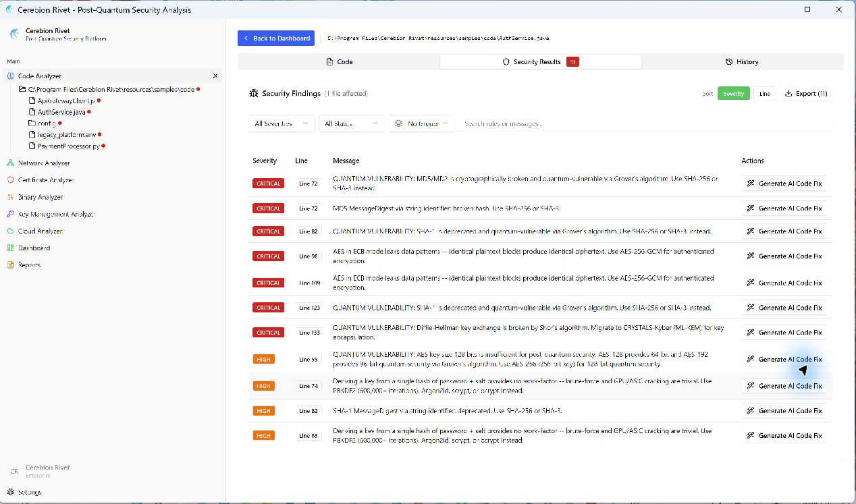Select the Binary Analyzer icon
This screenshot has height=504, width=856.
[10, 197]
